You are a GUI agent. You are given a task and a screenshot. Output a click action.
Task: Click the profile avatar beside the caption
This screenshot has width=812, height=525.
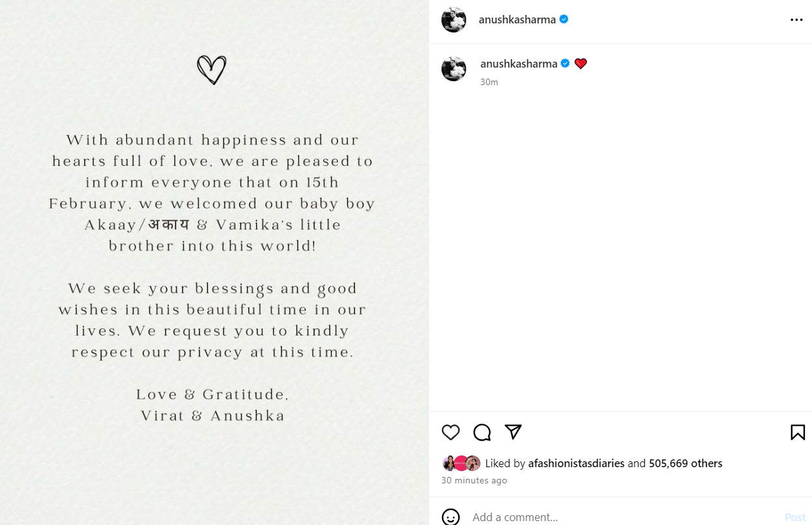click(x=454, y=69)
